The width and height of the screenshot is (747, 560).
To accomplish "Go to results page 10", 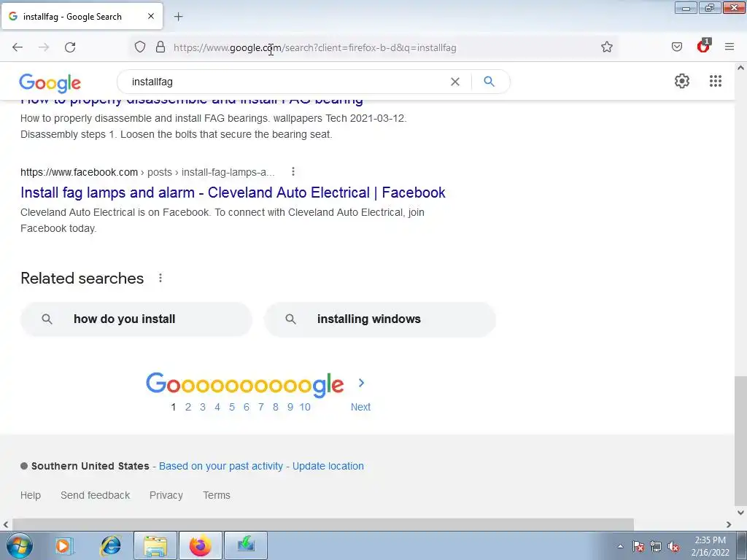I will [x=305, y=407].
